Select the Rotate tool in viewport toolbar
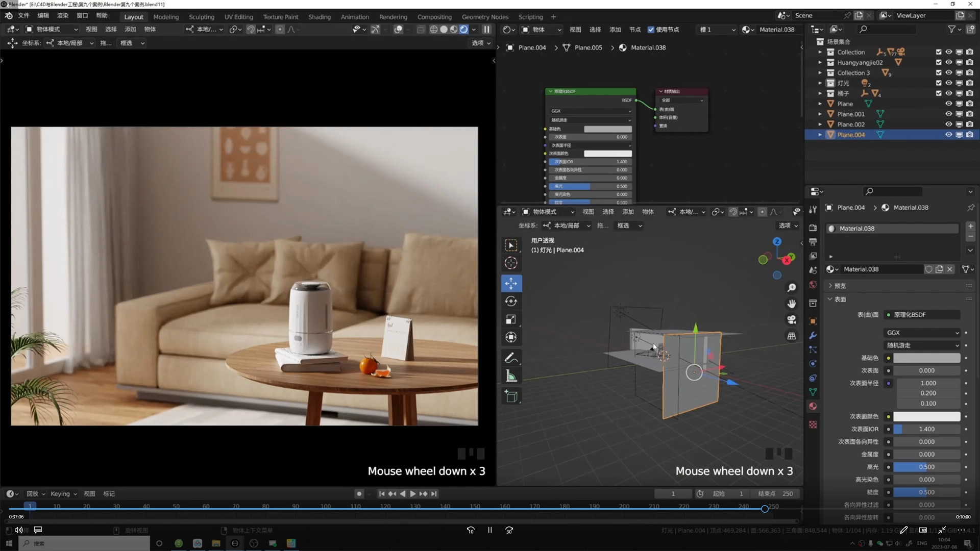This screenshot has width=980, height=551. [511, 302]
